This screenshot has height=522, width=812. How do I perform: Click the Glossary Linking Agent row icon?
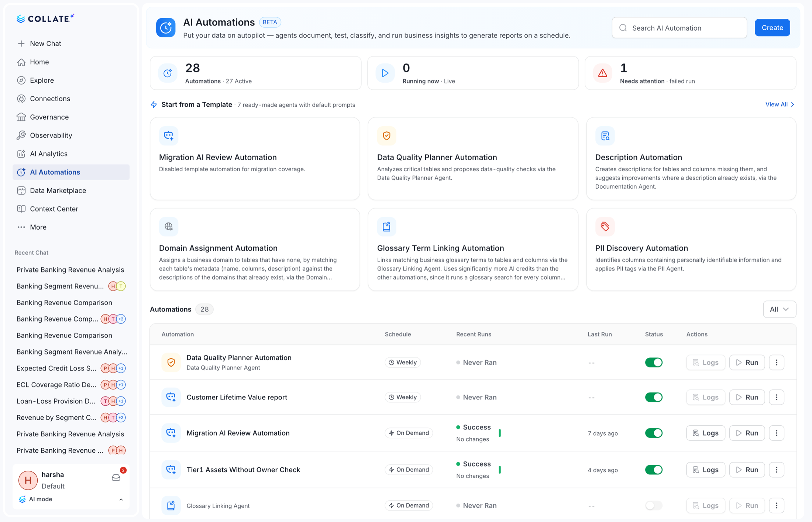171,505
